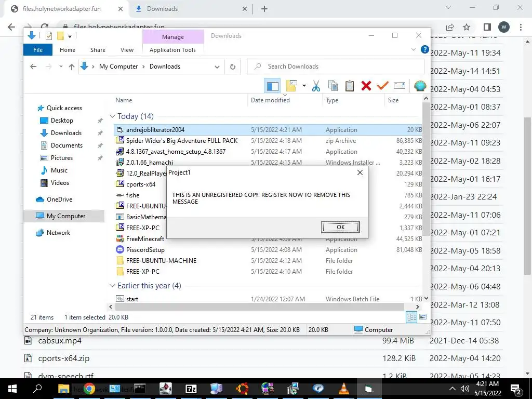This screenshot has height=399, width=532.
Task: Sort files by the Type column
Action: [x=332, y=100]
